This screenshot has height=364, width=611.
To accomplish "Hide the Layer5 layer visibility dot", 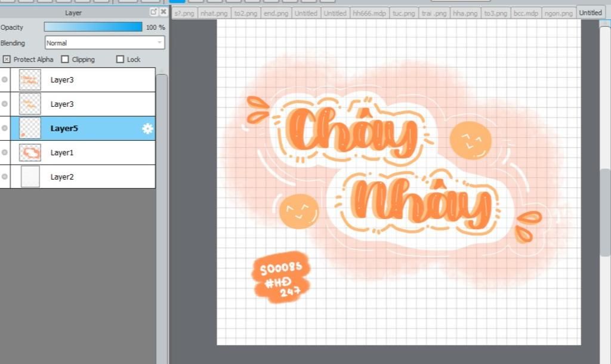I will point(5,128).
